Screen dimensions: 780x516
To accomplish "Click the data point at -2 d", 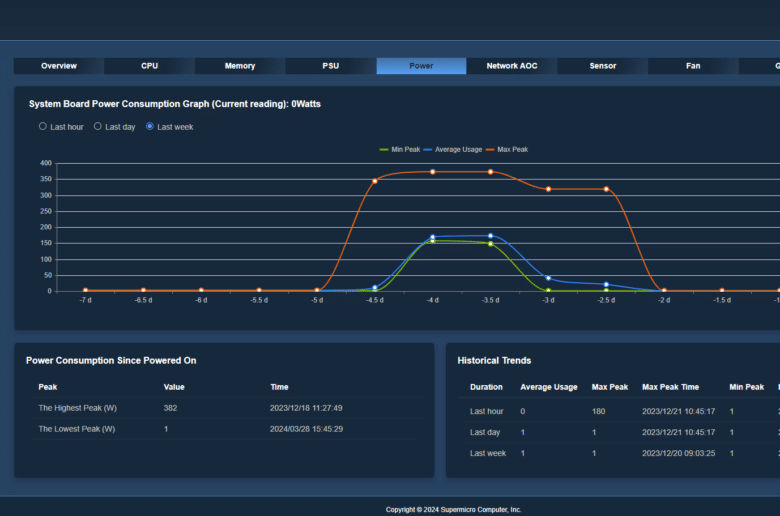I will (x=664, y=290).
